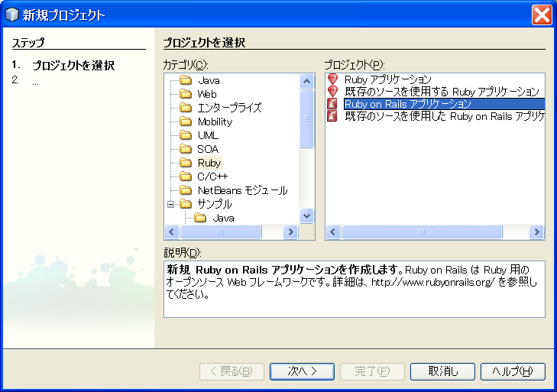The height and width of the screenshot is (392, 557).
Task: Click category list scroll up arrow
Action: click(306, 82)
